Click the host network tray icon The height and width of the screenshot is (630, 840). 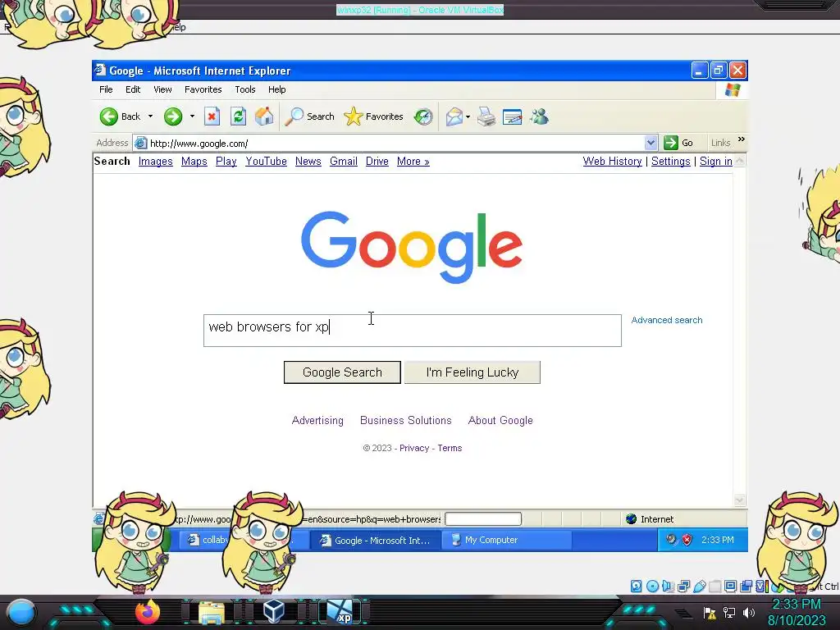[729, 612]
